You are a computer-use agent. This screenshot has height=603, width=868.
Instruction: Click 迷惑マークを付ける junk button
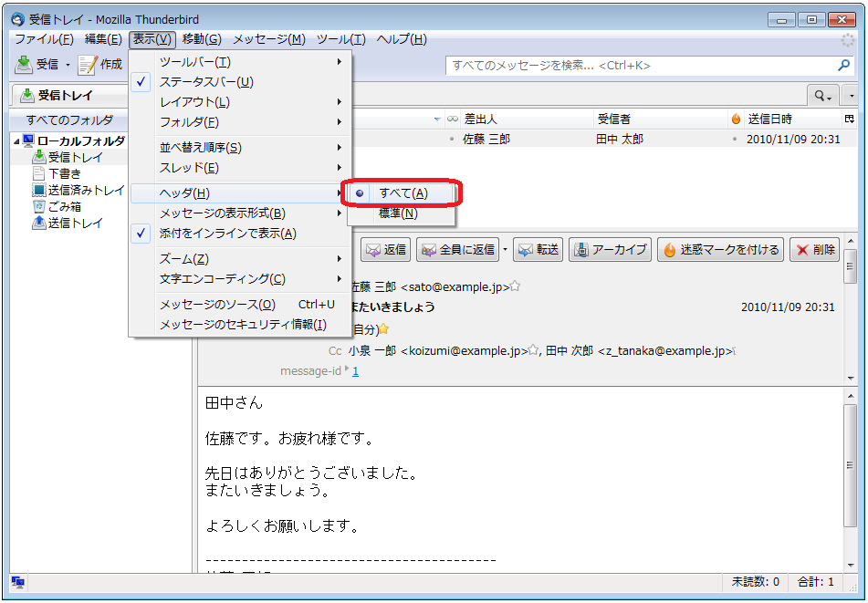721,250
